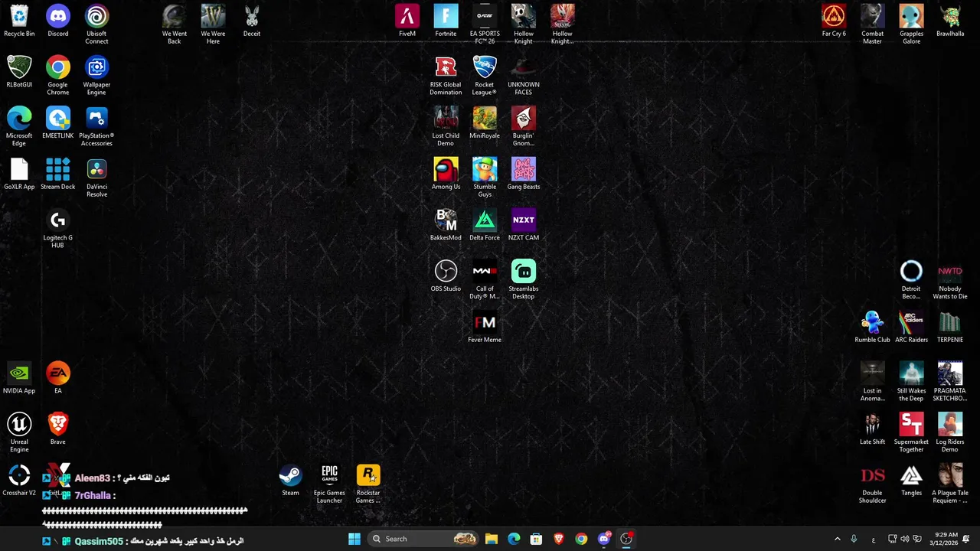Screen dimensions: 980x551
Task: Click the taskbar Search box
Action: [x=423, y=539]
